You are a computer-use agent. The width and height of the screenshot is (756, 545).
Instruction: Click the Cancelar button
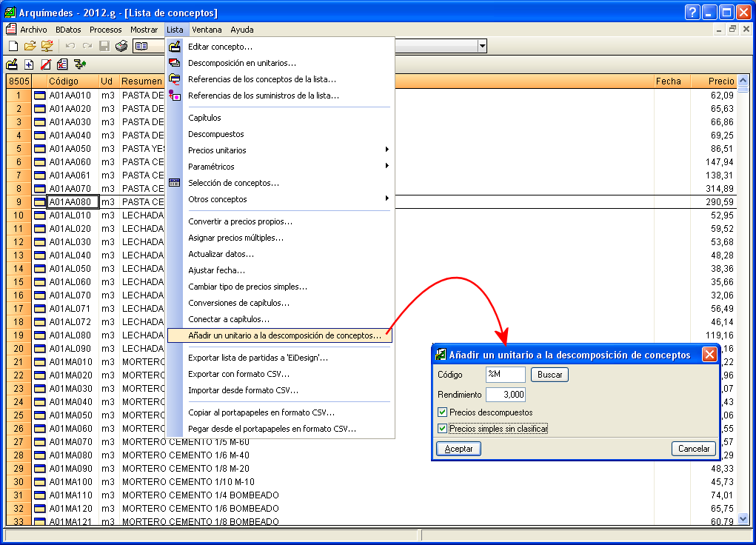point(694,449)
